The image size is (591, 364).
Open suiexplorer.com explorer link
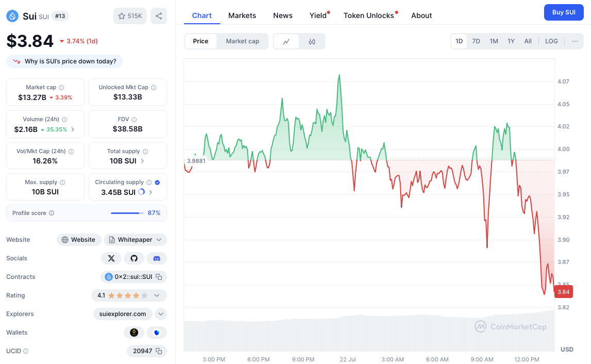pos(123,314)
